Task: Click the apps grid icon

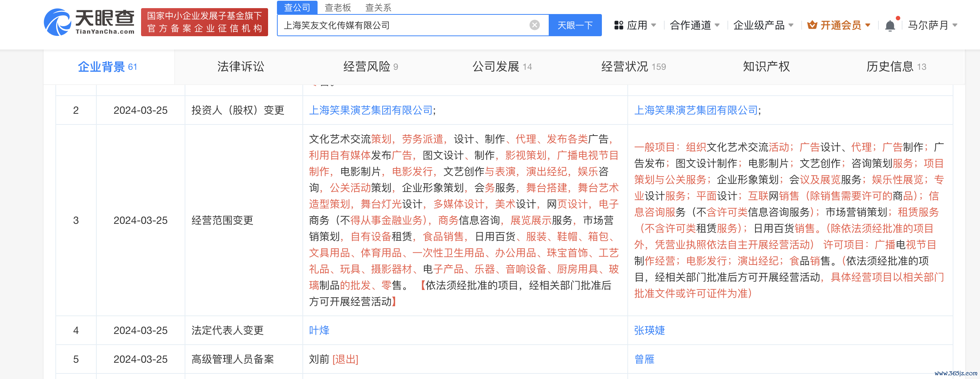Action: [619, 25]
